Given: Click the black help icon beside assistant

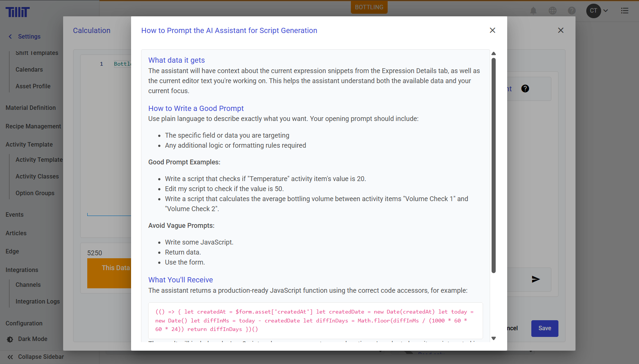Looking at the screenshot, I should (525, 89).
